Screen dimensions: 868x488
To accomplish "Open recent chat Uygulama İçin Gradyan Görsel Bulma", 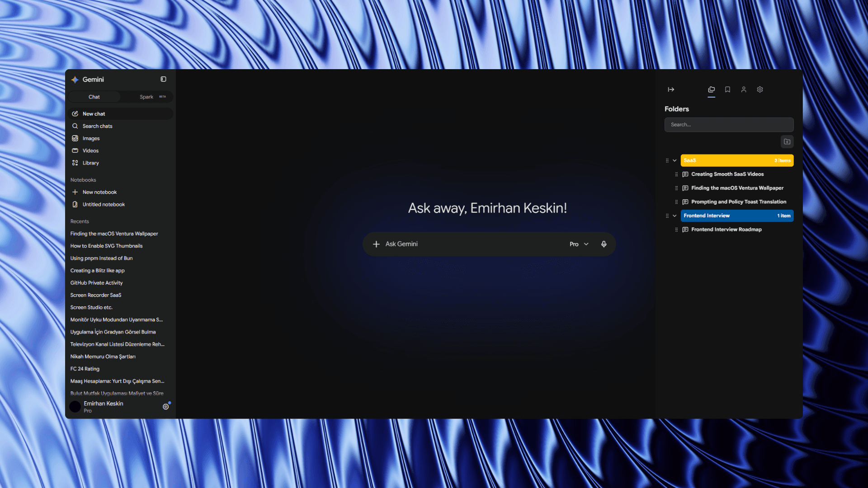I will [x=113, y=332].
